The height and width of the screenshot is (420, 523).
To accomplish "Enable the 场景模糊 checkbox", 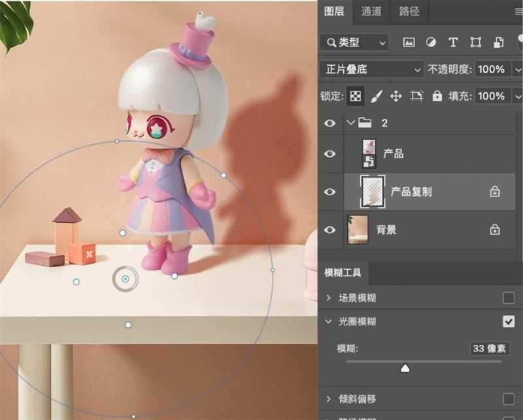I will (508, 299).
